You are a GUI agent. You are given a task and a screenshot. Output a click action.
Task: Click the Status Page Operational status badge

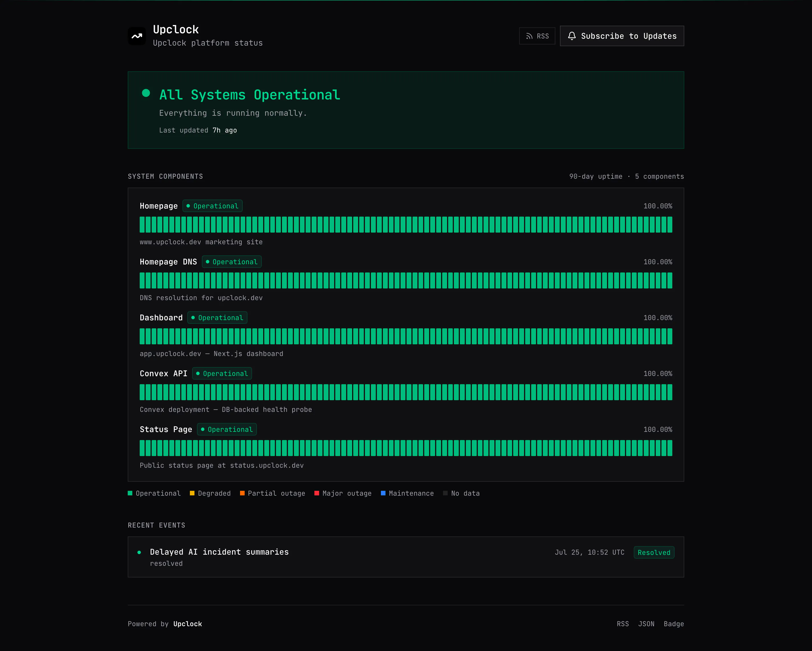coord(227,429)
